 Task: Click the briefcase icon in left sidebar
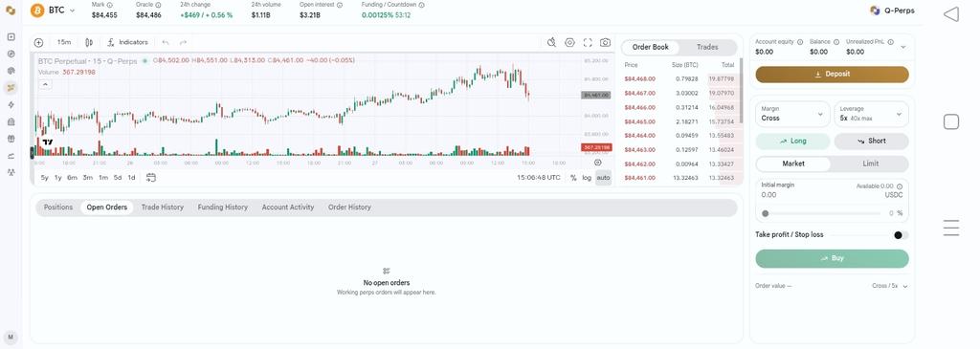11,121
